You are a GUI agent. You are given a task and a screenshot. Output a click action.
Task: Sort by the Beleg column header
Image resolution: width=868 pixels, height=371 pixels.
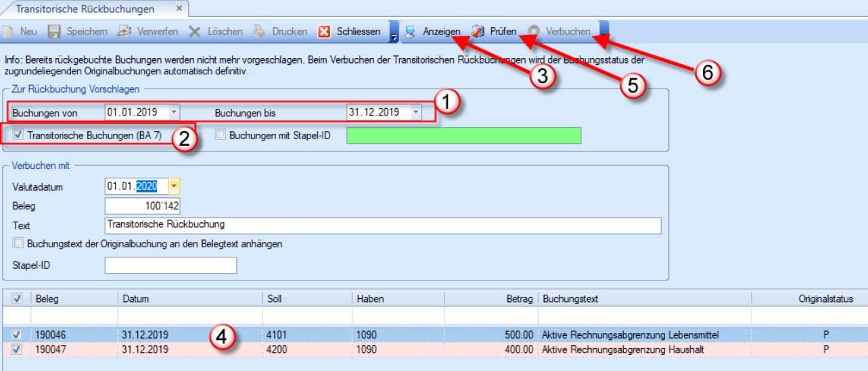[74, 299]
